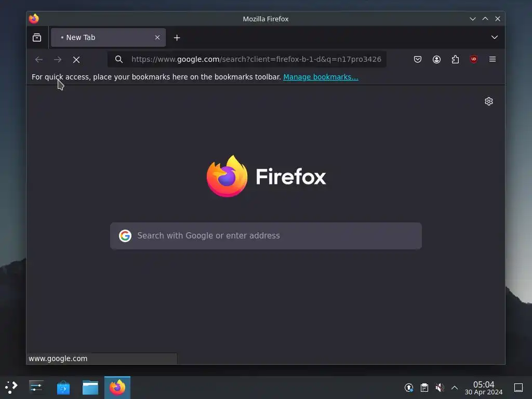Personalize new tab with gear icon
532x399 pixels.
489,101
